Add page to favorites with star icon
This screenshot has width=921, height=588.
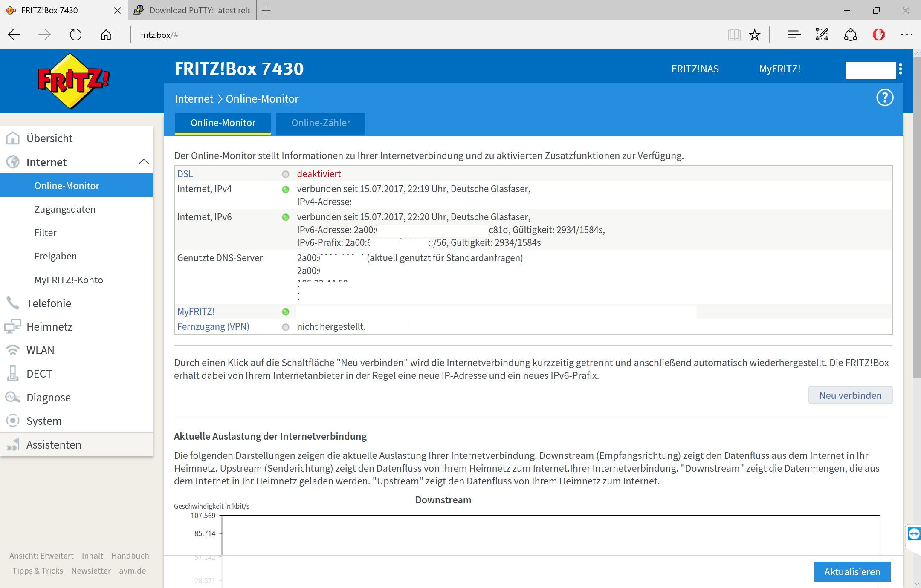click(755, 35)
